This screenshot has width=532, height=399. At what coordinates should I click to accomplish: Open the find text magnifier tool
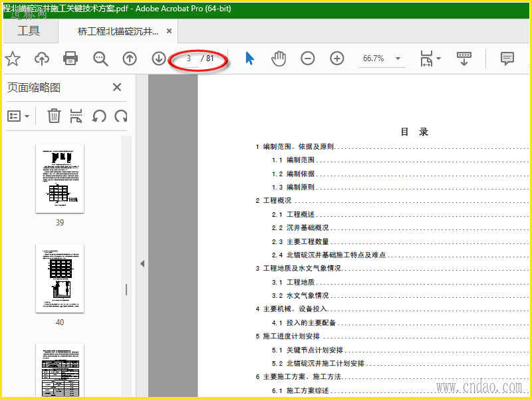point(100,59)
